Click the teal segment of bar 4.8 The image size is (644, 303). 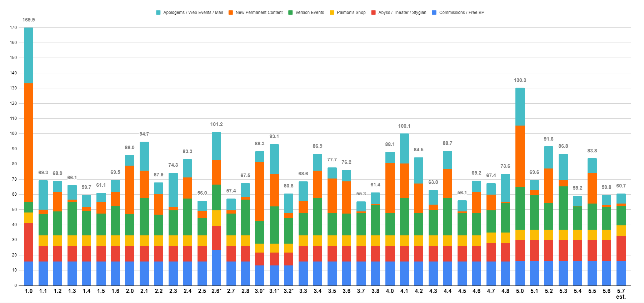505,188
